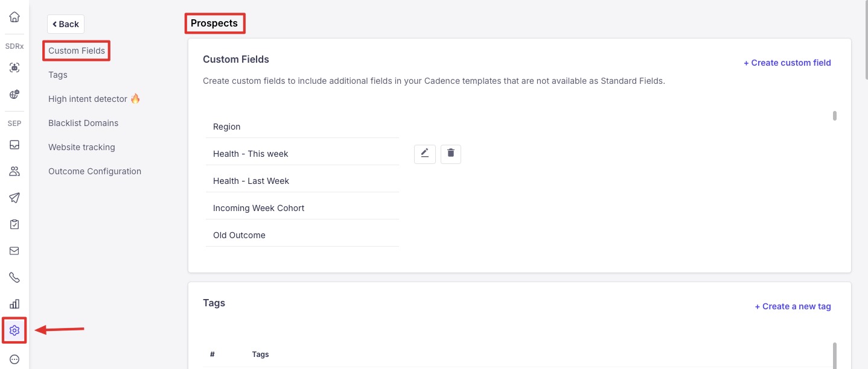The width and height of the screenshot is (868, 369).
Task: Click the Back button
Action: (x=66, y=24)
